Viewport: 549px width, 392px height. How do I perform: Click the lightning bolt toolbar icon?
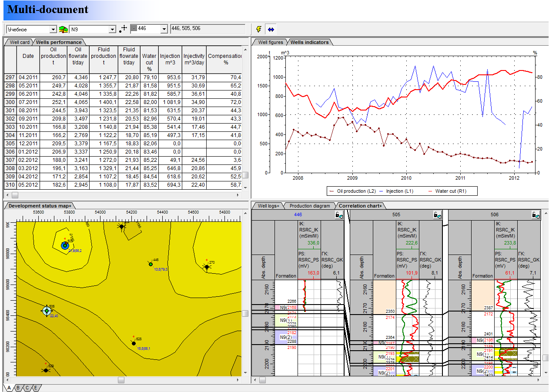point(259,29)
